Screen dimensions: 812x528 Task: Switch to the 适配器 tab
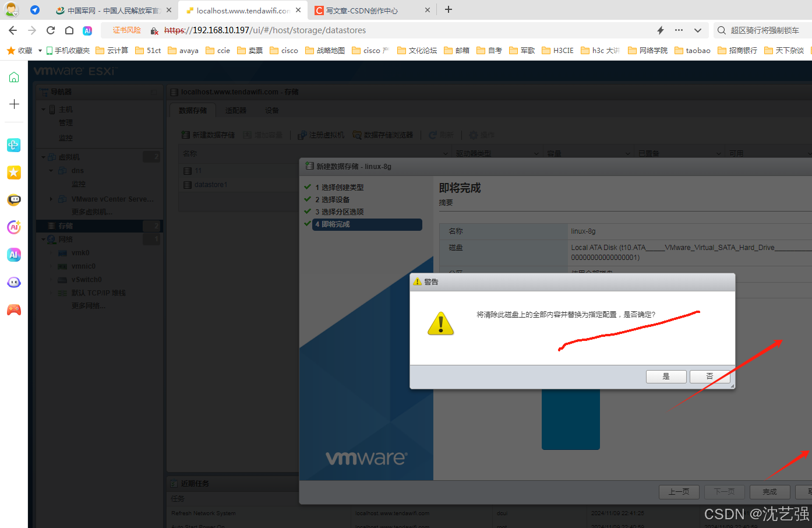[236, 110]
